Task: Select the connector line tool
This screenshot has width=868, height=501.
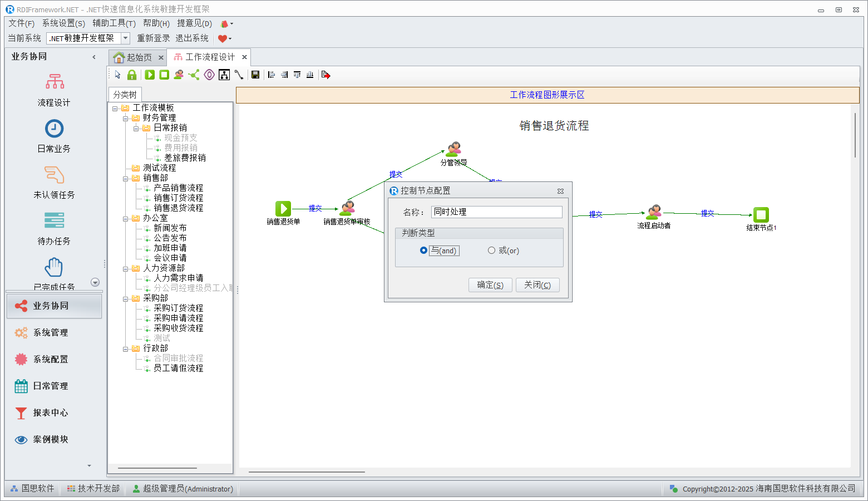Action: pyautogui.click(x=239, y=75)
